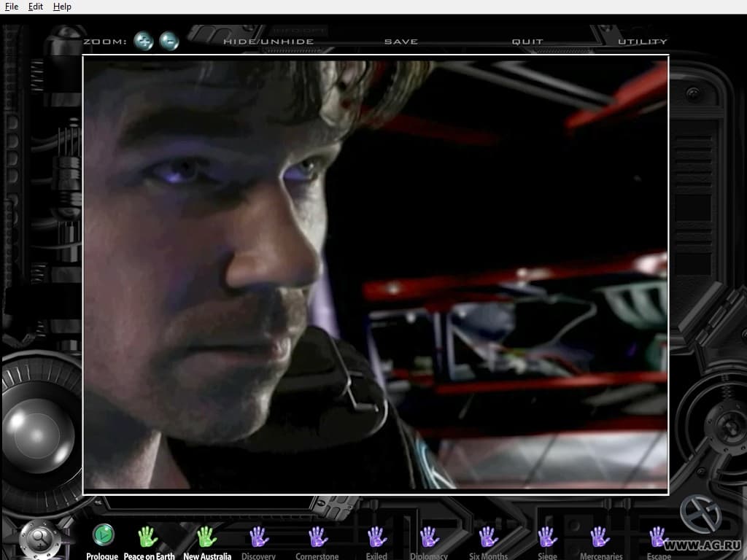This screenshot has width=747, height=560.
Task: Click the circular logo emblem icon
Action: 700,513
